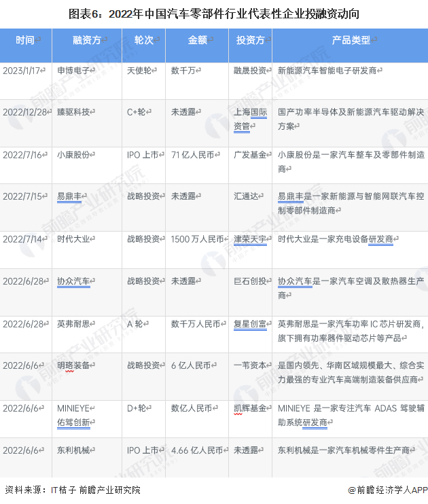Viewport: 428px width, 504px height.
Task: Select the C+轮 round cell
Action: 137,112
